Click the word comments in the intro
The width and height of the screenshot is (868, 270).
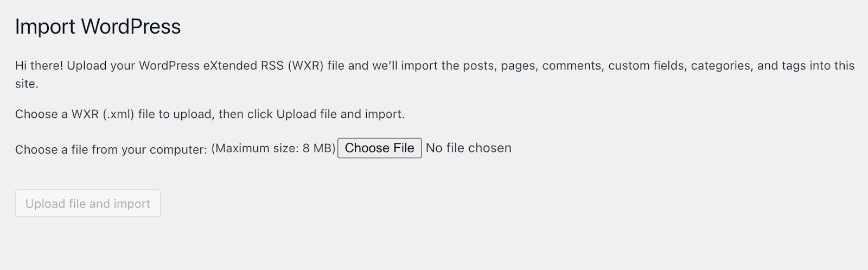click(x=572, y=66)
